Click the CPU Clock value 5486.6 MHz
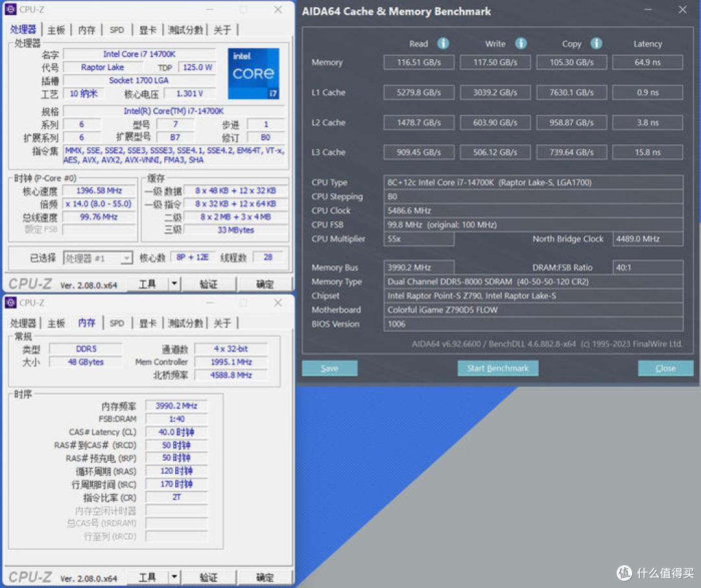The image size is (701, 588). point(534,211)
